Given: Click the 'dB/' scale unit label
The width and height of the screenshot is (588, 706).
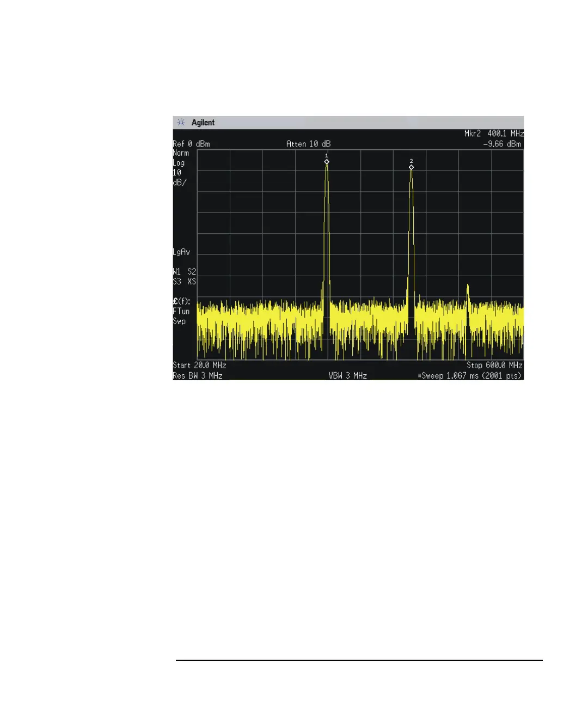Looking at the screenshot, I should tap(180, 182).
